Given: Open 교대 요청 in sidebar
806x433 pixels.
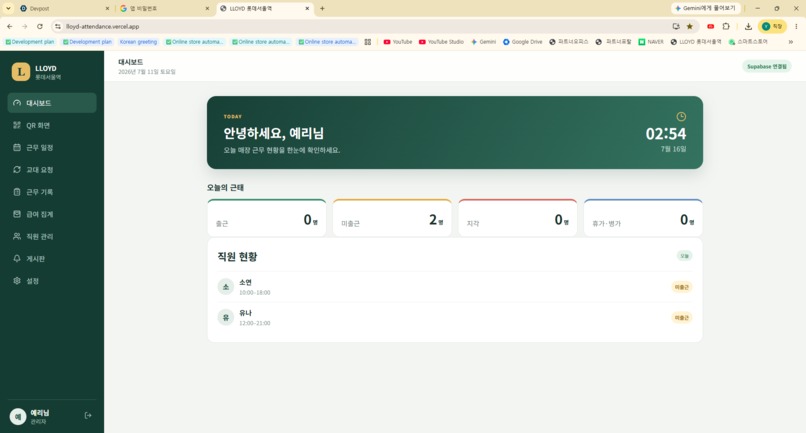Looking at the screenshot, I should pos(52,170).
